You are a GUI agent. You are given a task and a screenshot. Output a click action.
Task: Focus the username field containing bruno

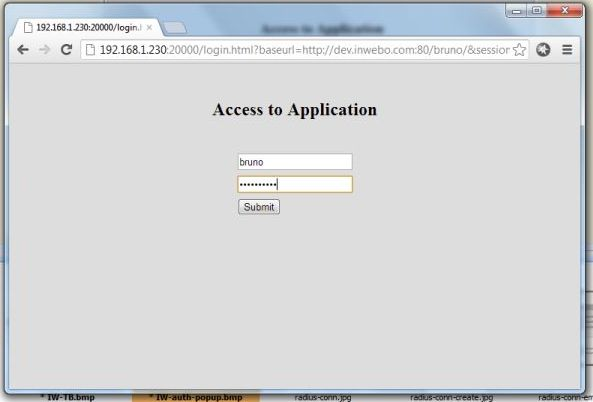click(295, 162)
